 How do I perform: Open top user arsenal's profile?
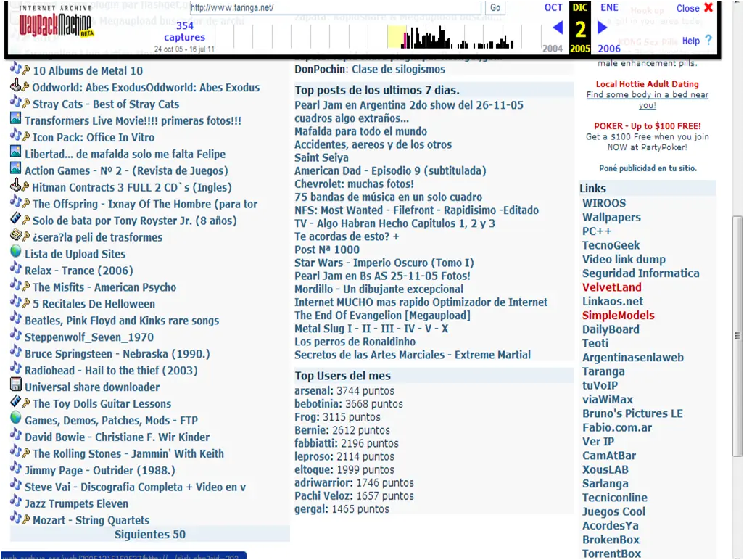tap(314, 391)
